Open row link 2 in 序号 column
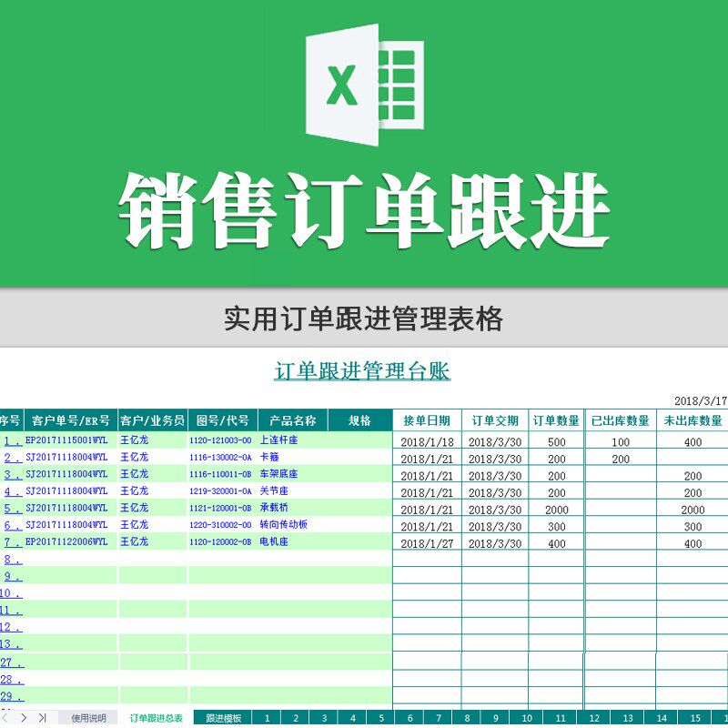Viewport: 728px width, 728px height. tap(13, 458)
